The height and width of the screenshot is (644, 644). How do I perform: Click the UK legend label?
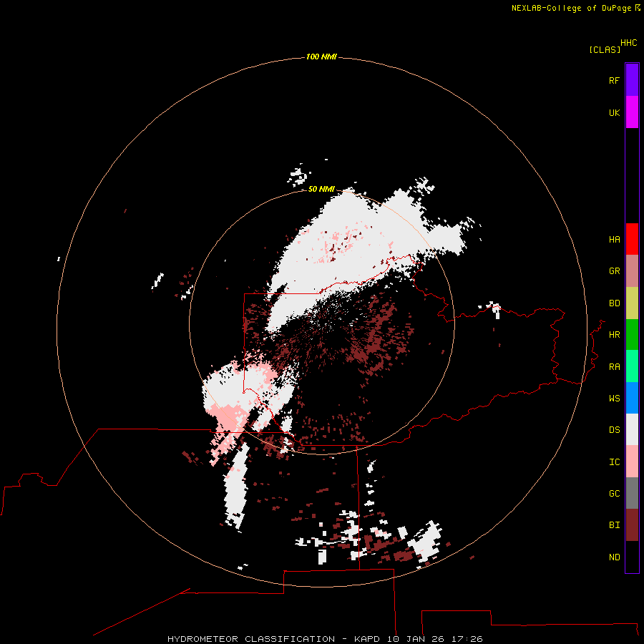coord(614,112)
